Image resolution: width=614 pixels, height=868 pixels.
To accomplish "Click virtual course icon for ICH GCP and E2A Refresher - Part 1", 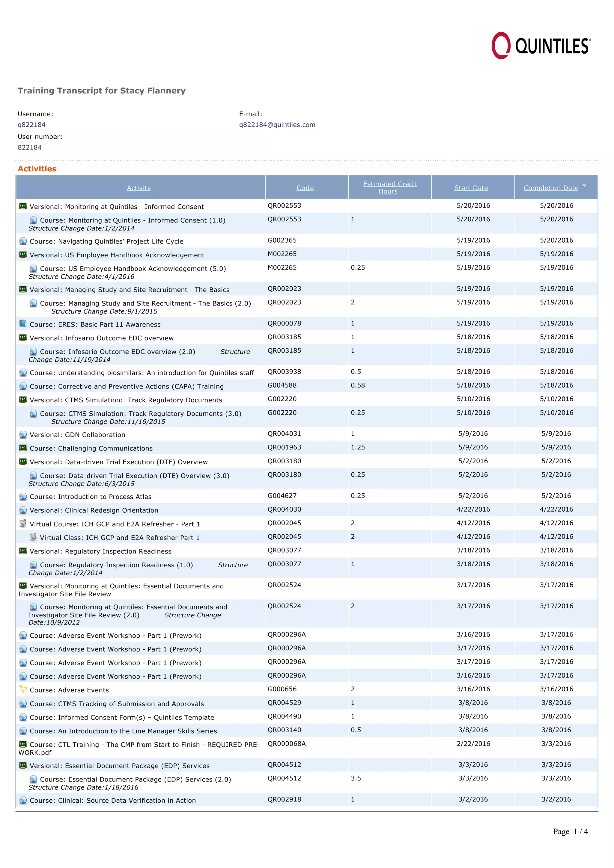I will (23, 524).
